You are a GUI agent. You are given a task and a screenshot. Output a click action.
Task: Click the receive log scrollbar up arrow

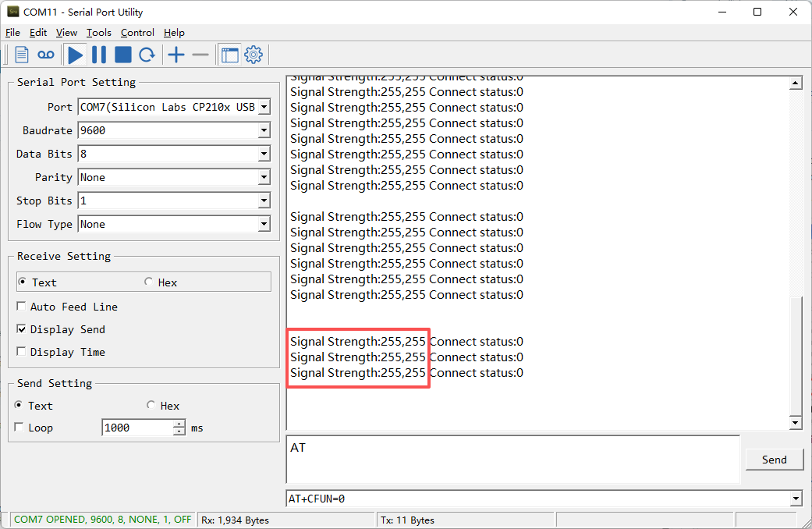click(796, 83)
